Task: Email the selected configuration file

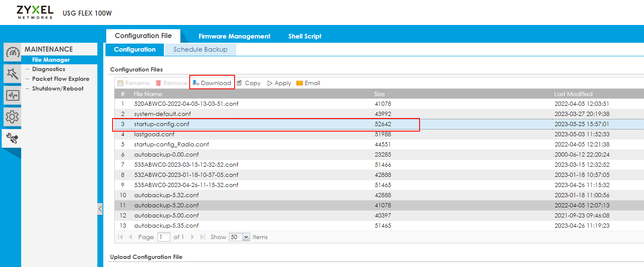Action: pos(308,83)
